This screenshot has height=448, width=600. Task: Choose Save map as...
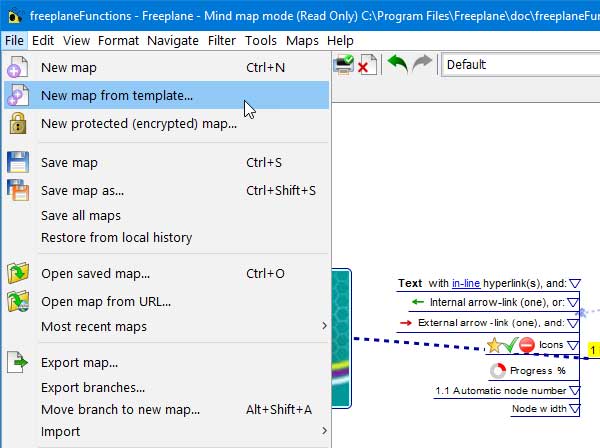(166, 190)
